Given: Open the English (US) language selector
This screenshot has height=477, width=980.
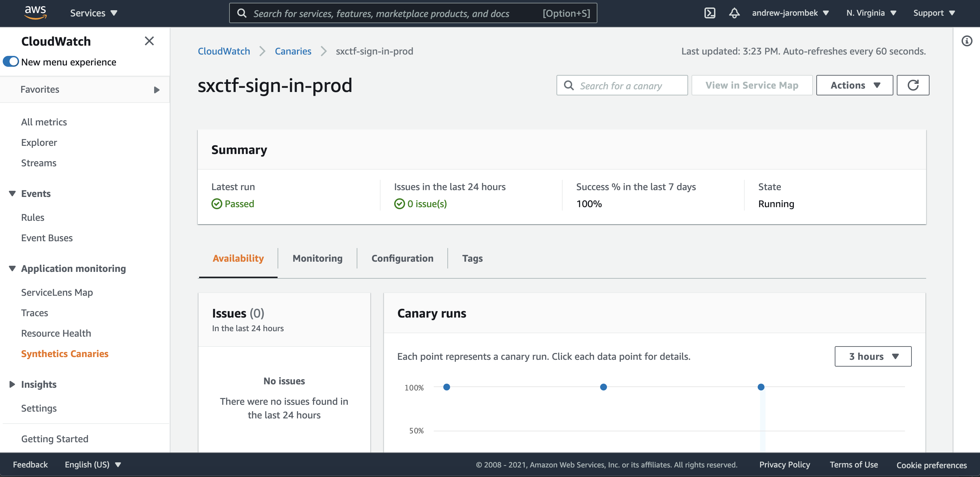Looking at the screenshot, I should point(93,464).
